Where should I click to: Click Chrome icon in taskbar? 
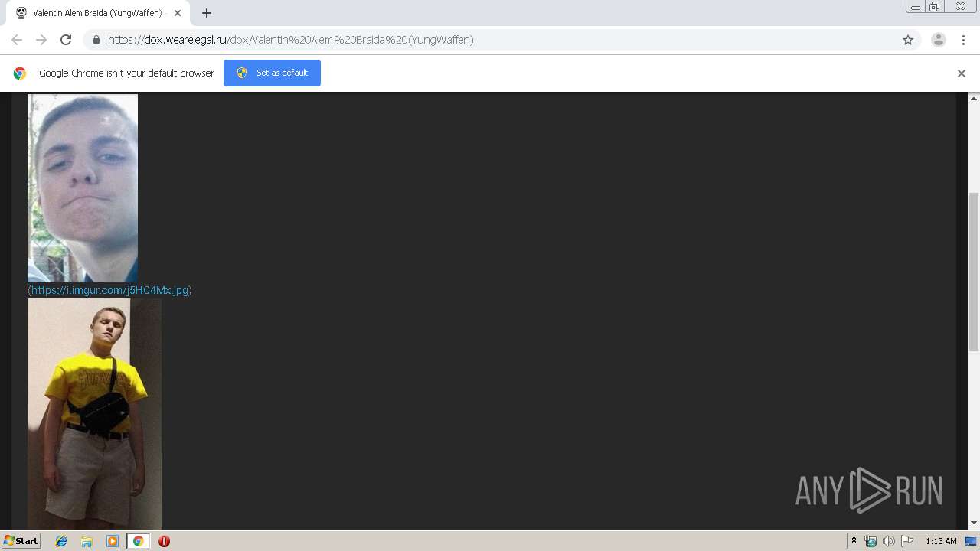click(x=138, y=541)
